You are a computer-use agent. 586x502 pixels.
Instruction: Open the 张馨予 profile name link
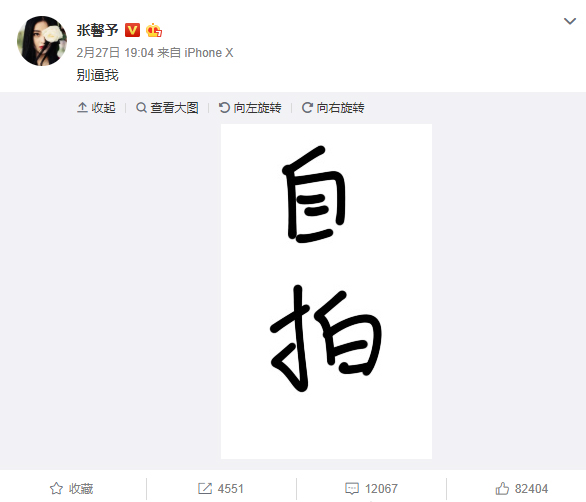[x=97, y=30]
